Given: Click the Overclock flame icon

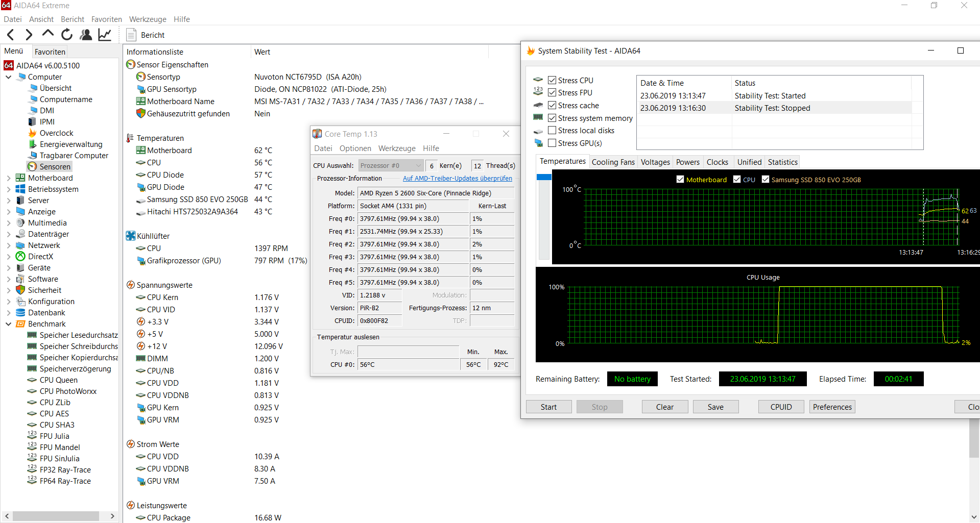Looking at the screenshot, I should pos(33,133).
